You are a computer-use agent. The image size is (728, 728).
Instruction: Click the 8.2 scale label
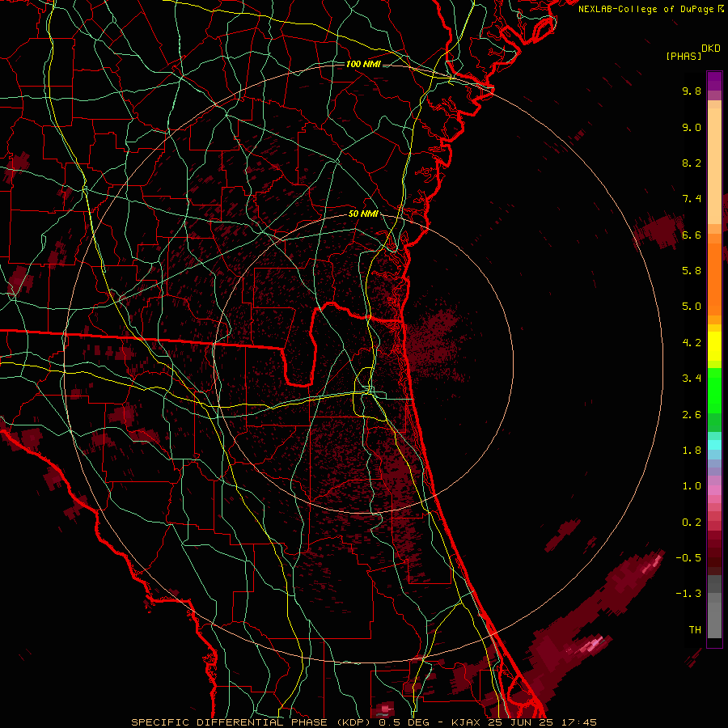pos(692,163)
